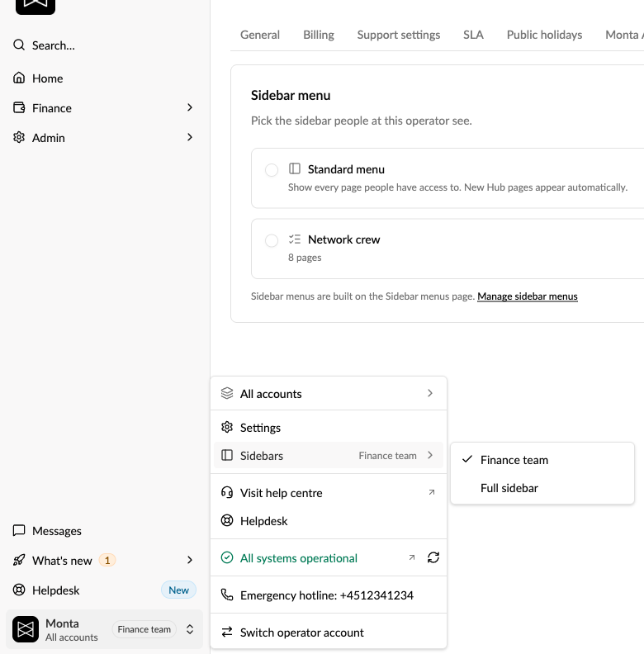Screen dimensions: 644x654
Task: Click the Sidebars panel icon in popup menu
Action: (x=227, y=455)
